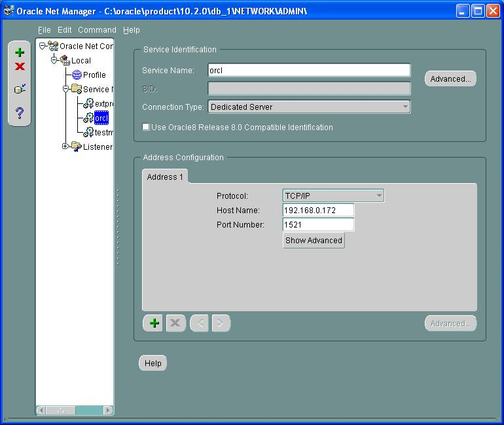The width and height of the screenshot is (504, 425).
Task: Open the File menu
Action: [45, 30]
